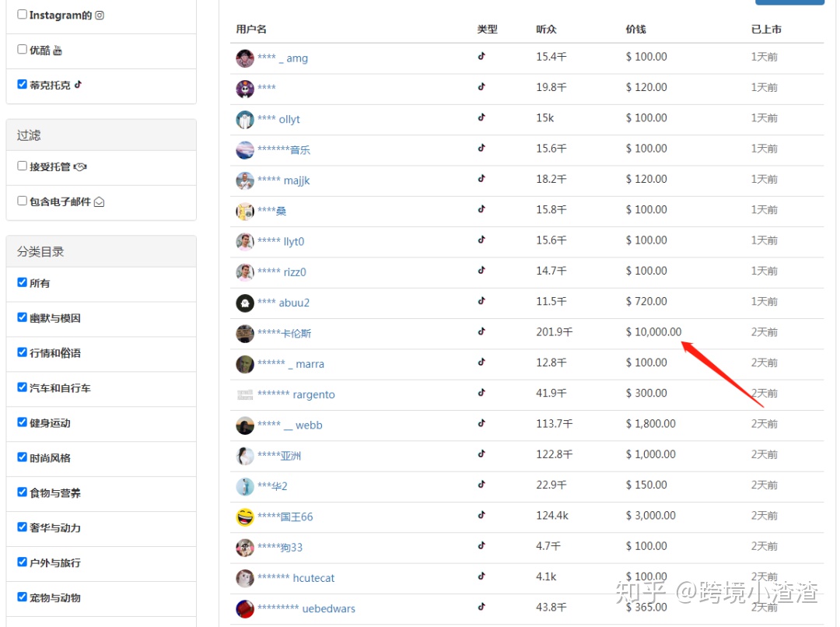Enable the 包含电子邮件 filter
Viewport: 840px width, 627px height.
click(22, 201)
